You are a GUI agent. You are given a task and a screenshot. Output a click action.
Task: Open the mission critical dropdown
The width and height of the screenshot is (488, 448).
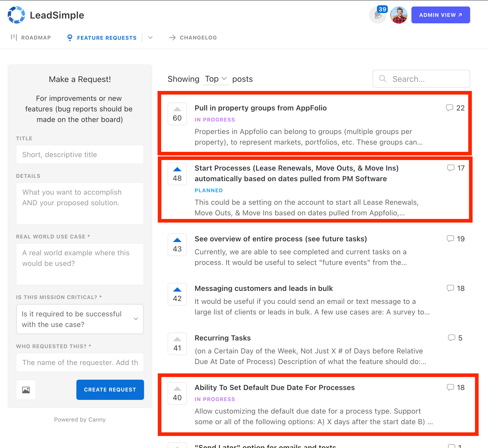[80, 319]
